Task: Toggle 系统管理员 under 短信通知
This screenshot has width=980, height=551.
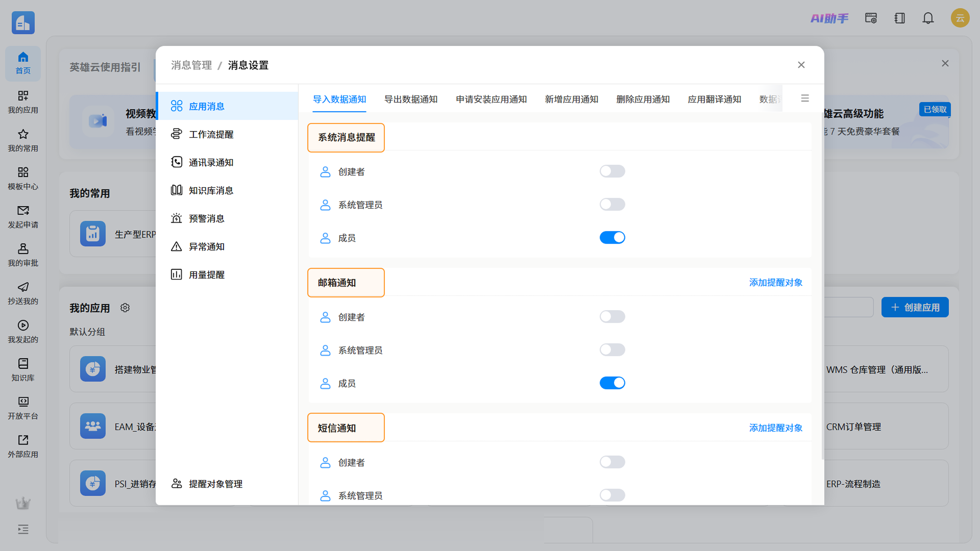Action: click(x=612, y=495)
